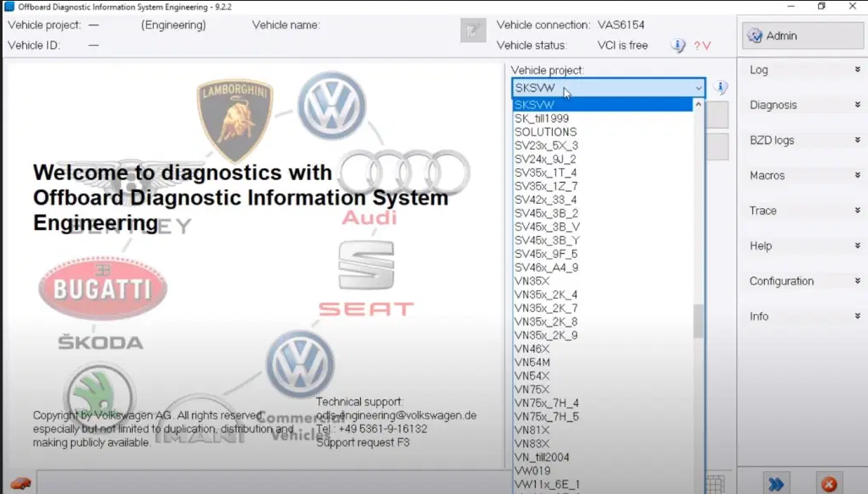Pick VN81X project
Image resolution: width=868 pixels, height=494 pixels.
pos(603,431)
